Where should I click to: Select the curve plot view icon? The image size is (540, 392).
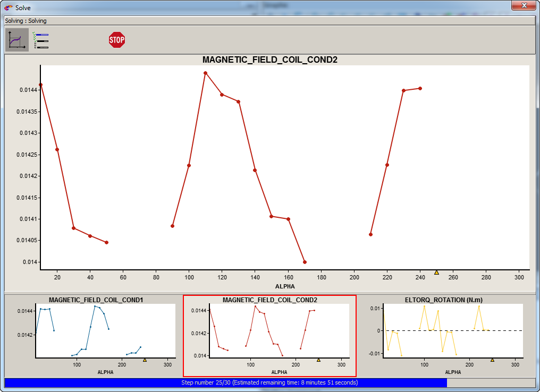(x=17, y=40)
